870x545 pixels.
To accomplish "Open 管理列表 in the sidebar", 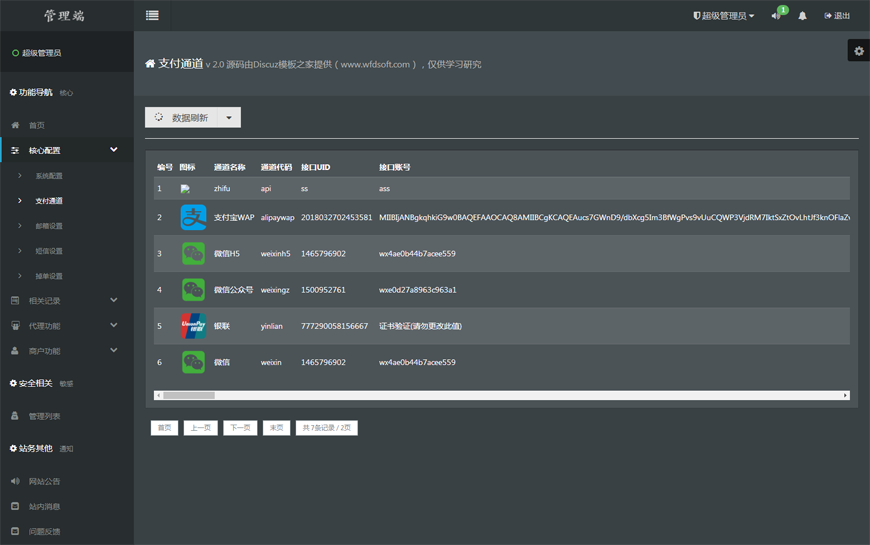I will [x=44, y=416].
